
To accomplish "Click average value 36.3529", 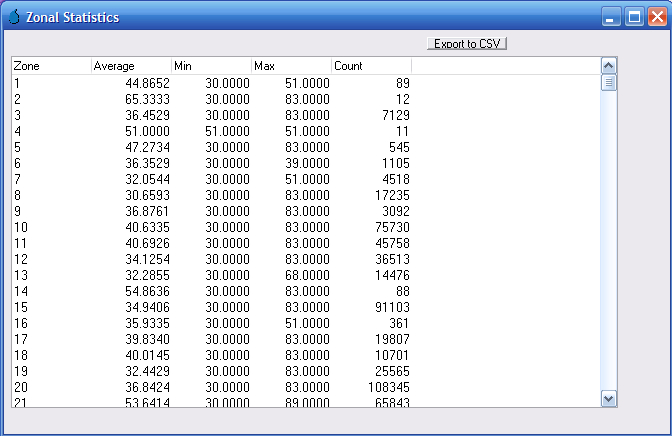I will pyautogui.click(x=147, y=163).
